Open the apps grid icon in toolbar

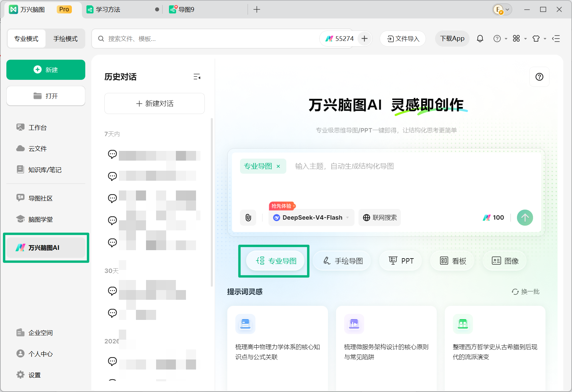(x=516, y=39)
